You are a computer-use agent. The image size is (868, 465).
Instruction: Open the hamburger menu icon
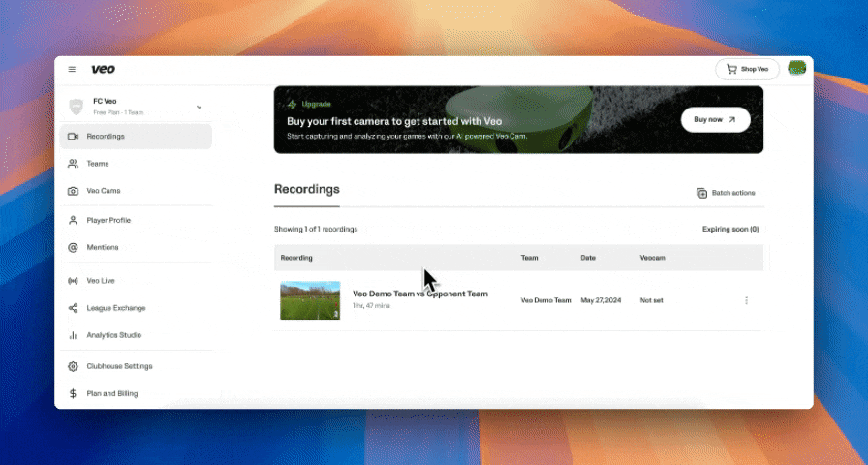pyautogui.click(x=72, y=69)
